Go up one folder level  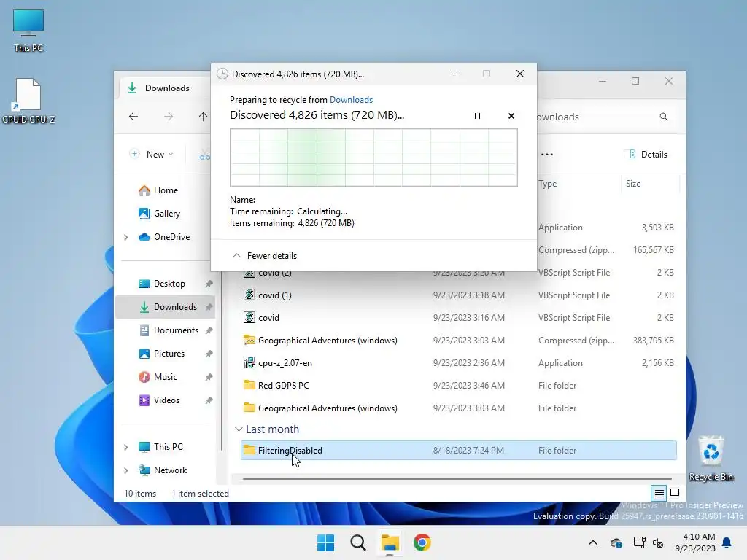pos(203,117)
